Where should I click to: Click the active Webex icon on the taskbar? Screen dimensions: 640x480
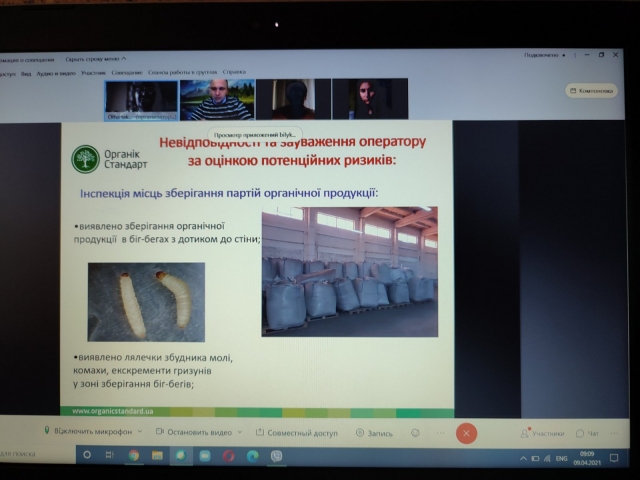point(181,456)
